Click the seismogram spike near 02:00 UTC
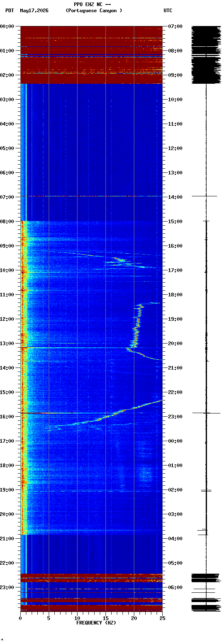The width and height of the screenshot is (224, 644). point(207,491)
